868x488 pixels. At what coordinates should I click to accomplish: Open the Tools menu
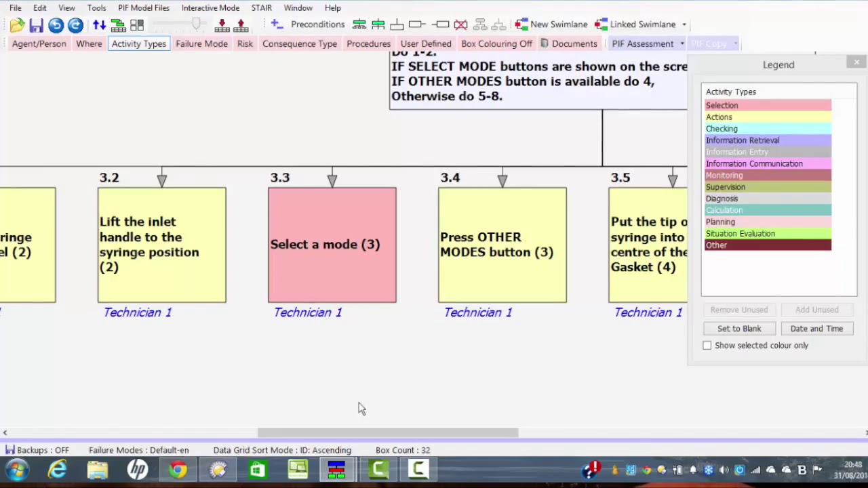coord(96,7)
